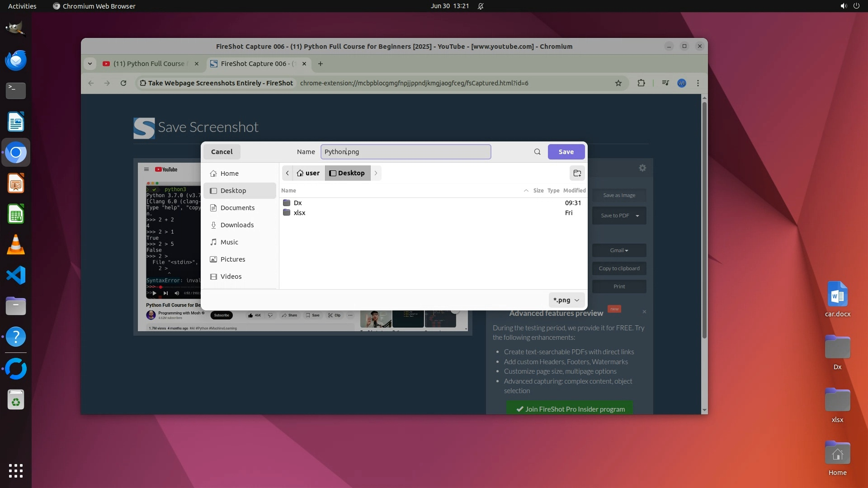868x488 pixels.
Task: Click the Python.png filename input field
Action: pos(405,152)
